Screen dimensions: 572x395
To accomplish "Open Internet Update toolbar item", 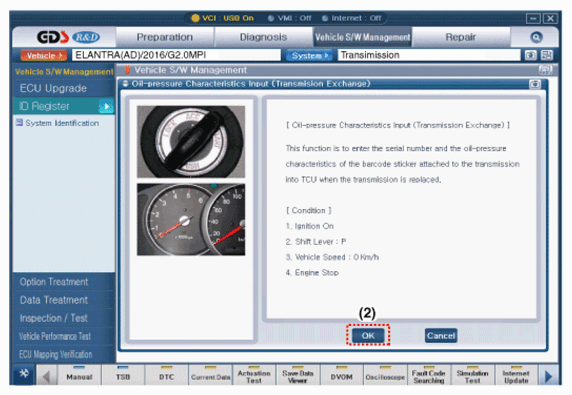I will [x=516, y=375].
